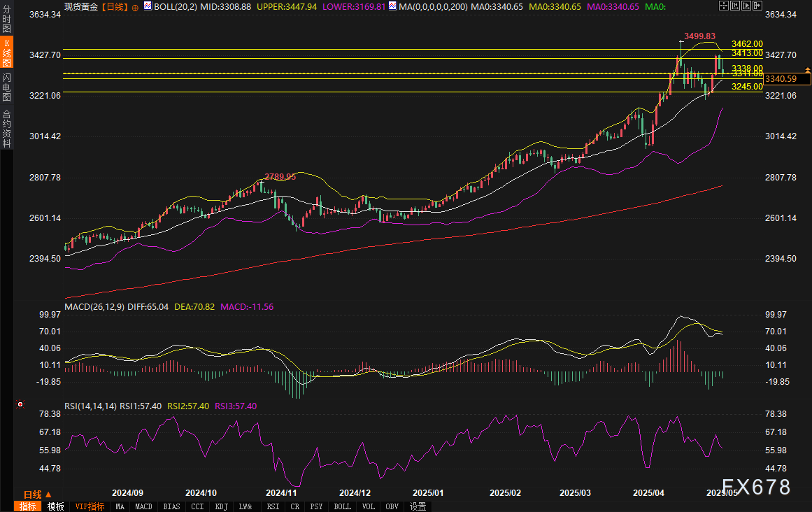Select the 指标 tab at the bottom
The image size is (812, 512).
coord(28,506)
